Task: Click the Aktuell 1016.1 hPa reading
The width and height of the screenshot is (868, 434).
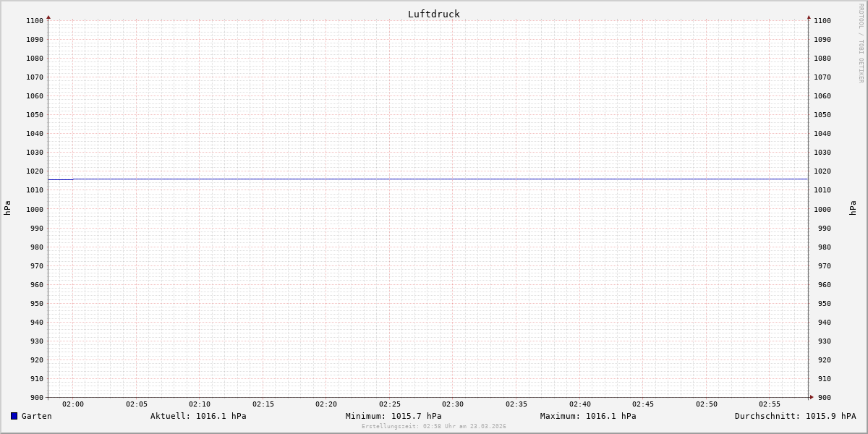Action: point(198,416)
